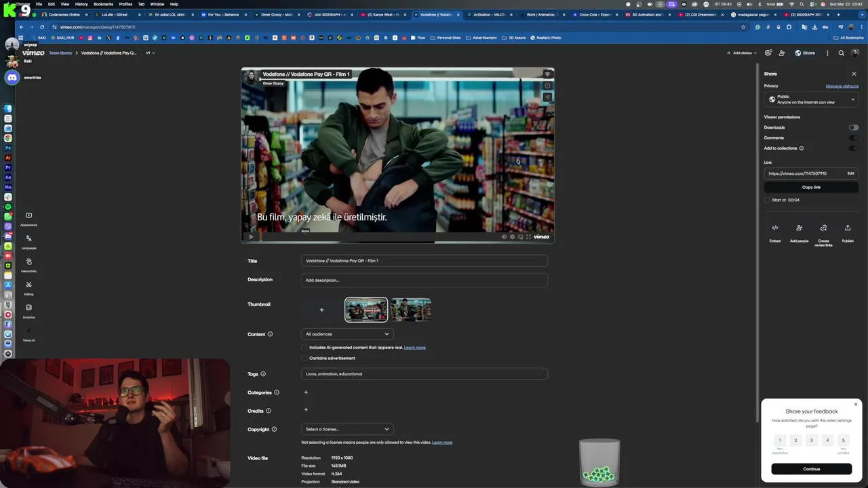Viewport: 868px width, 488px height.
Task: Click the Publish upload icon
Action: pyautogui.click(x=848, y=228)
